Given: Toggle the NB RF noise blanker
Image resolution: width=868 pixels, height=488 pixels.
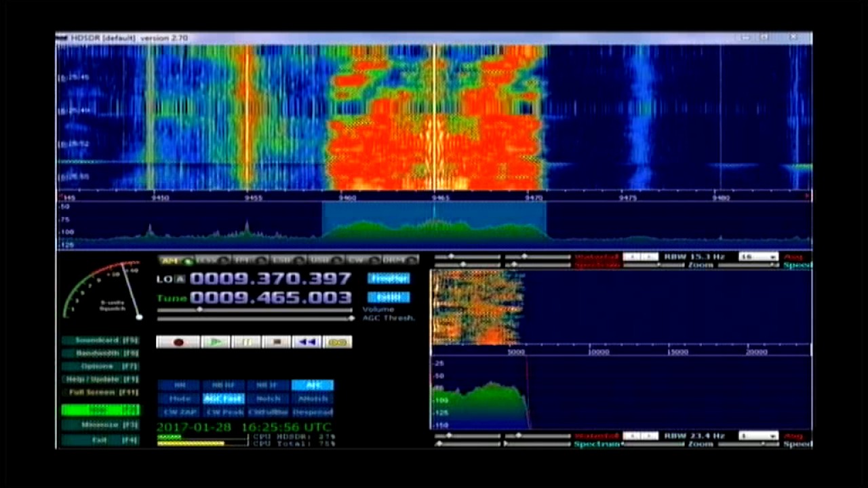Looking at the screenshot, I should [224, 385].
